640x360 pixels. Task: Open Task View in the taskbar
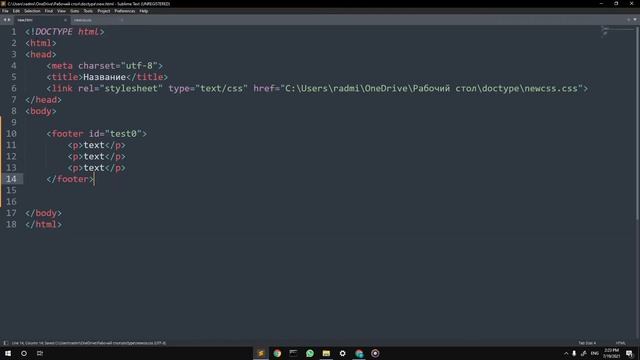click(40, 353)
